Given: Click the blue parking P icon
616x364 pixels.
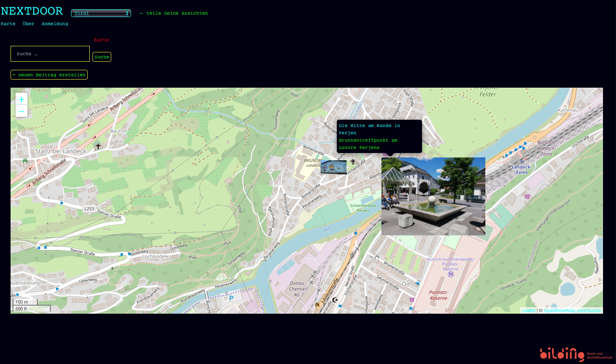Looking at the screenshot, I should 231,298.
